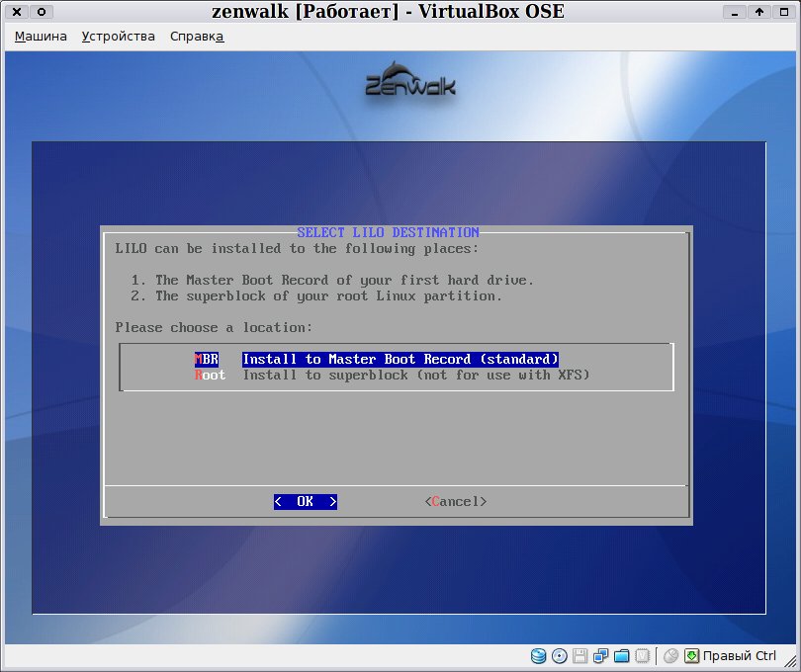This screenshot has width=801, height=672.
Task: Click the floppy disk status icon
Action: click(x=579, y=655)
